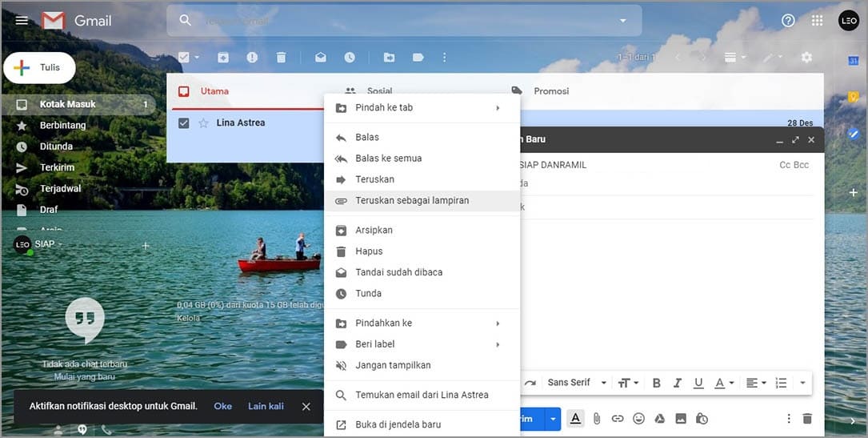
Task: Discard the draft with the trash icon
Action: click(x=807, y=418)
